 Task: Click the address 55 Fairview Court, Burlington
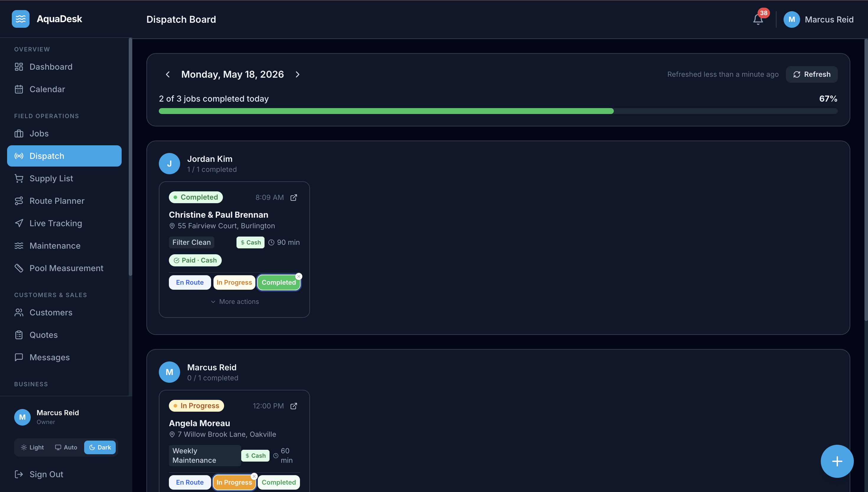[x=226, y=226]
